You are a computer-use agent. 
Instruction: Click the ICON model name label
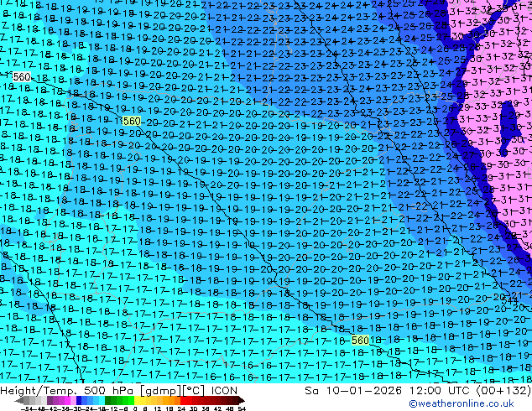coord(224,390)
